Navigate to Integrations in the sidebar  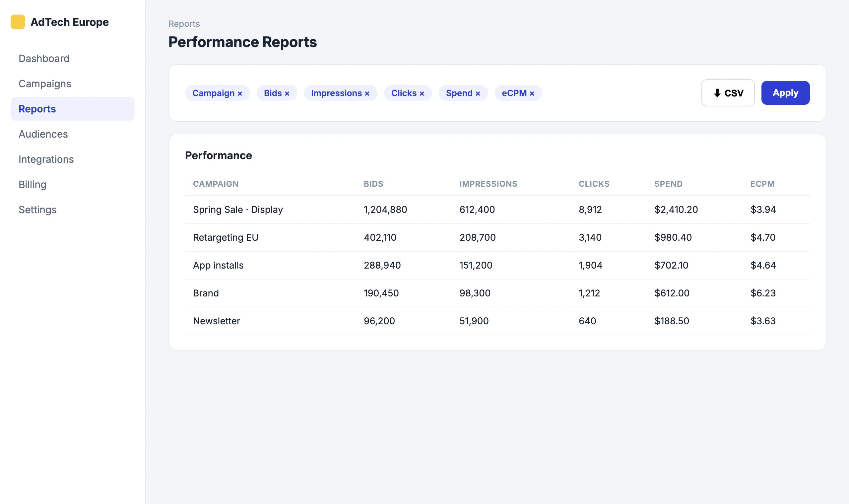(x=72, y=159)
